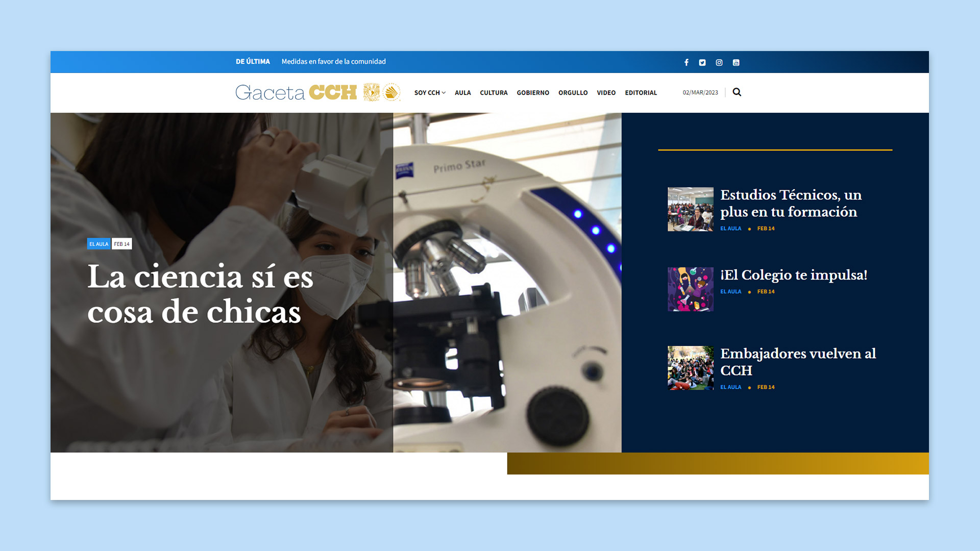Click the round CCH emblem logo
The image size is (980, 551).
[x=391, y=92]
